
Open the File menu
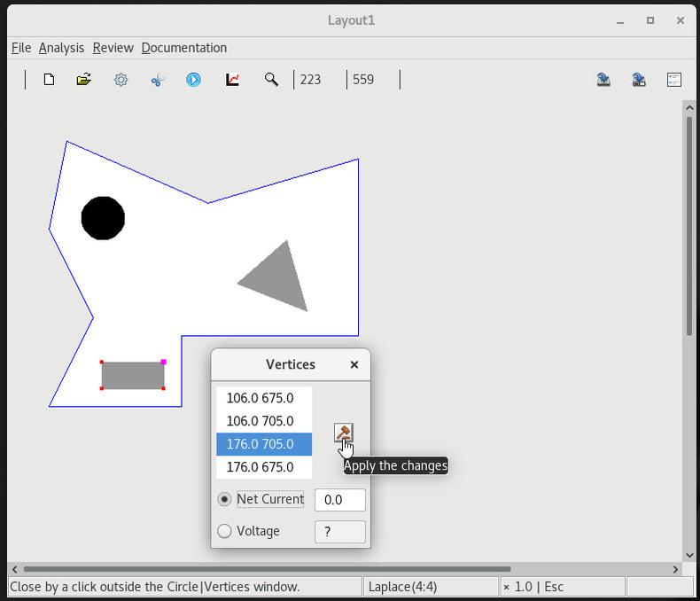pyautogui.click(x=20, y=48)
